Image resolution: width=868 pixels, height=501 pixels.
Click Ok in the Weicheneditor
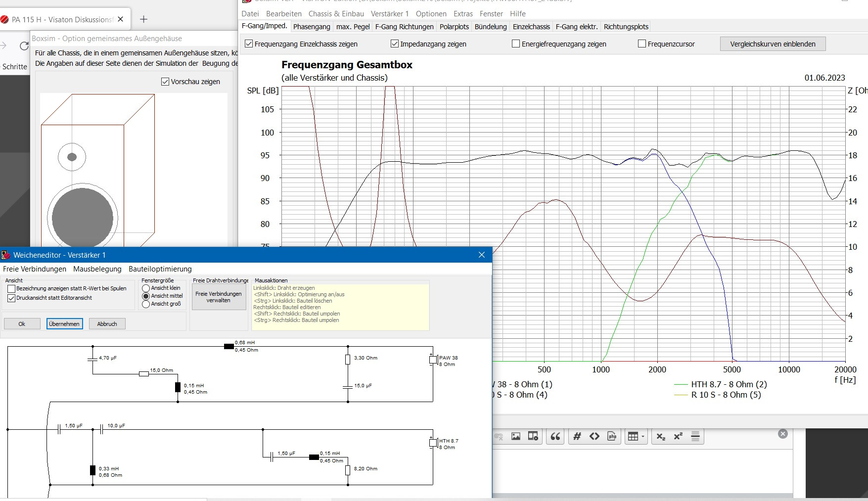coord(22,324)
